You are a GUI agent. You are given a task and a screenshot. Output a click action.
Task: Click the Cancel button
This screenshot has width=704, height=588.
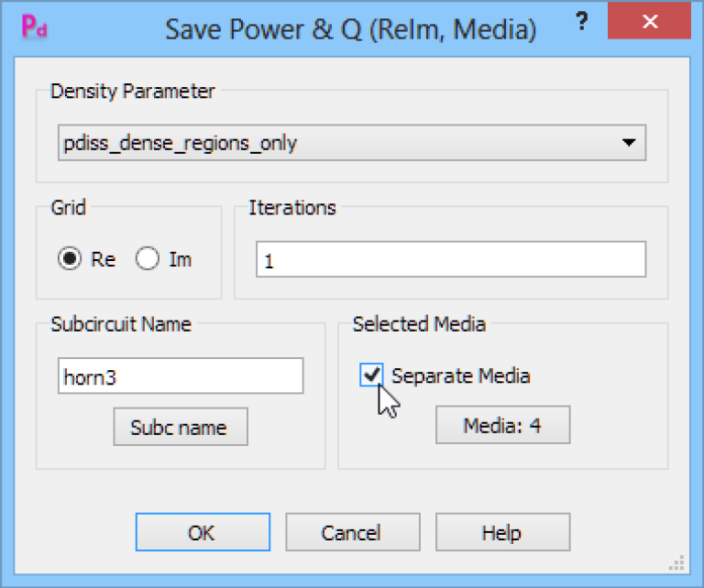click(x=353, y=532)
